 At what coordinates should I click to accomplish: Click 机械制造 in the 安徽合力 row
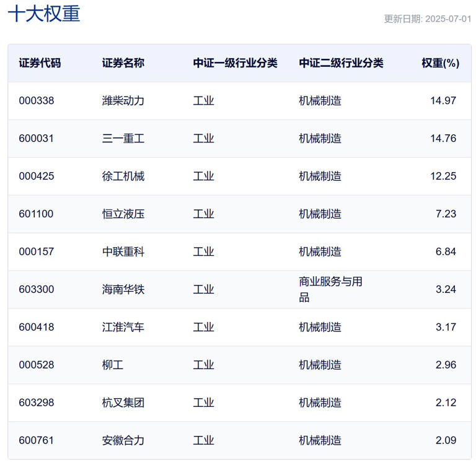coord(320,440)
